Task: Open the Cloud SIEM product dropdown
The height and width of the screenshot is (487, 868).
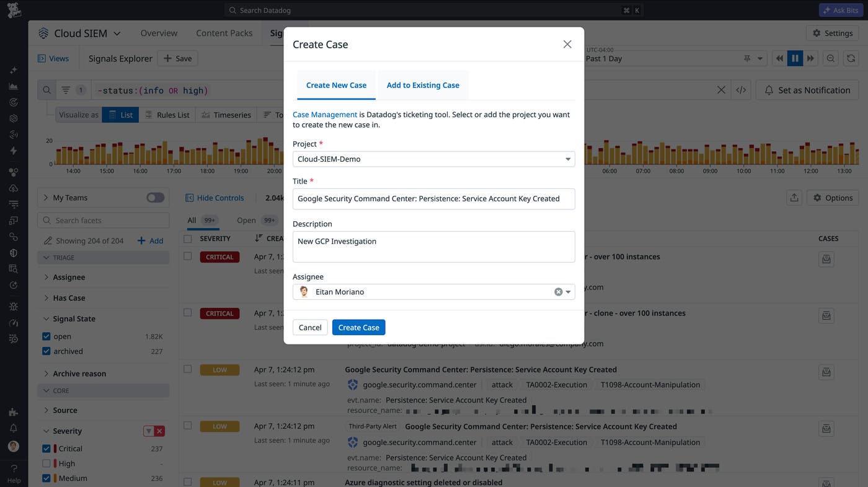Action: (79, 33)
